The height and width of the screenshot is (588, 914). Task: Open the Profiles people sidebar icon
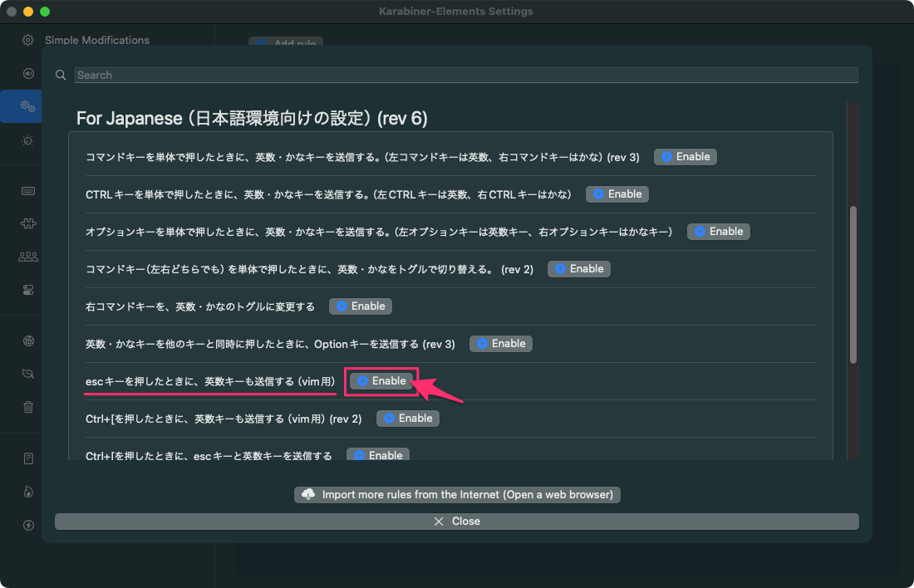point(28,257)
